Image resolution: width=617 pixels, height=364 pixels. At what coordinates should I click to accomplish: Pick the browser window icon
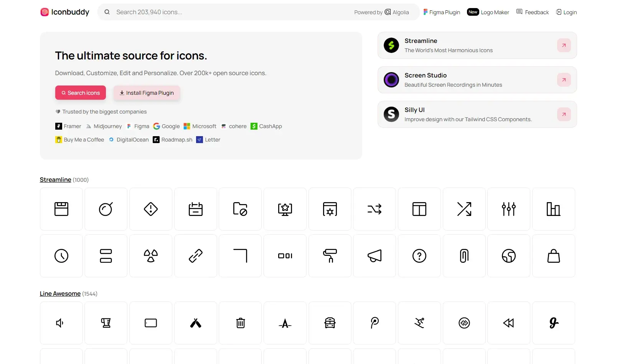pos(61,209)
